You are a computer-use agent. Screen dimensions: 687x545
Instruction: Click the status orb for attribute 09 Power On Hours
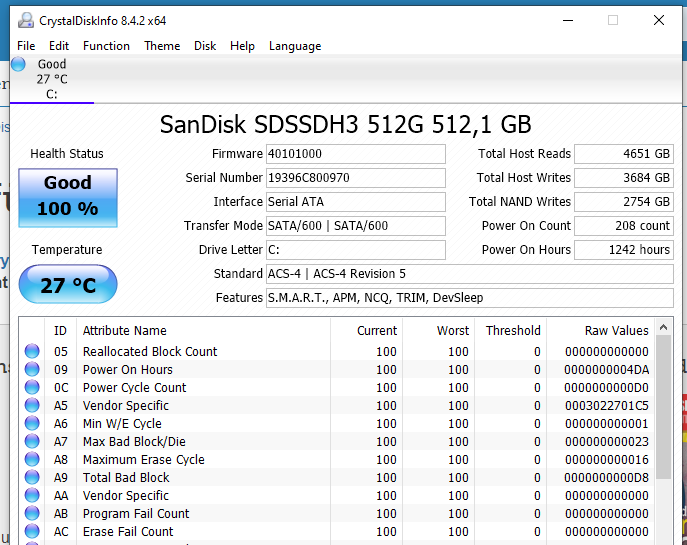click(32, 369)
